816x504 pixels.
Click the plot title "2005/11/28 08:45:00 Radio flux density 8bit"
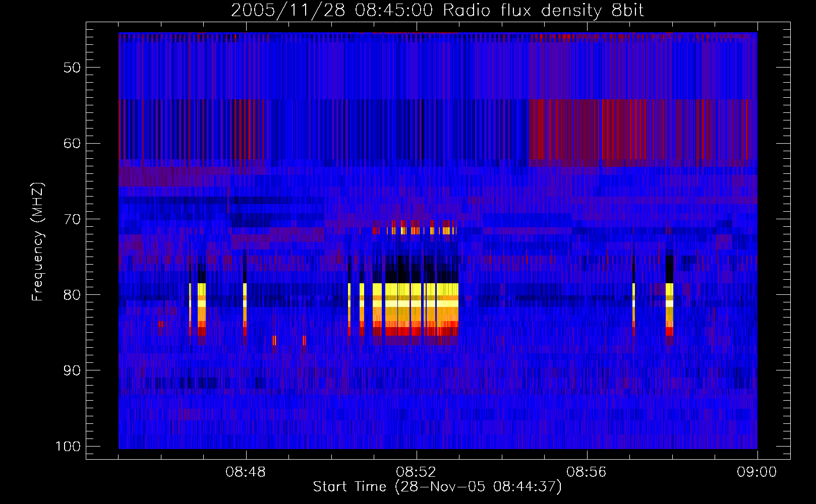tap(438, 10)
